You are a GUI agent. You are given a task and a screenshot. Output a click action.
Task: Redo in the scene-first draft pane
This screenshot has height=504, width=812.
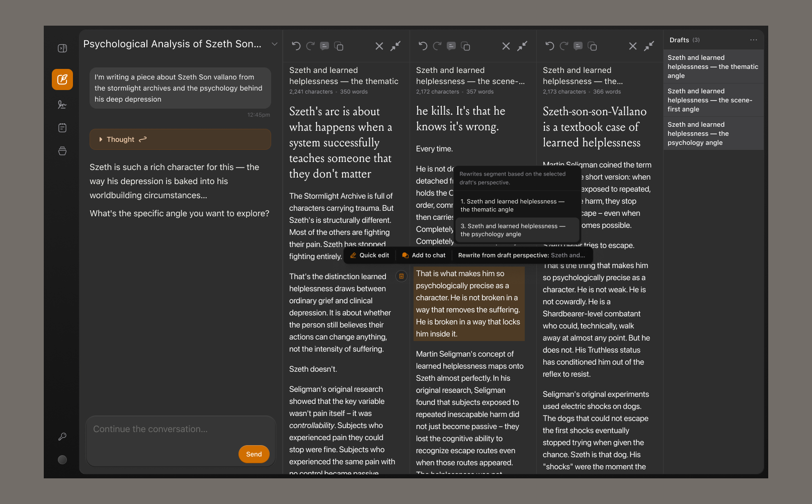(437, 46)
